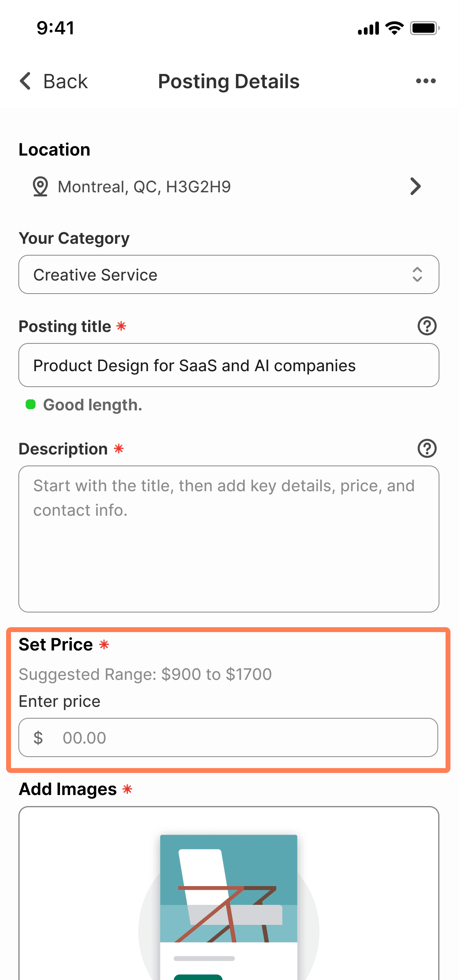Open help for Posting title
This screenshot has width=459, height=980.
[427, 326]
